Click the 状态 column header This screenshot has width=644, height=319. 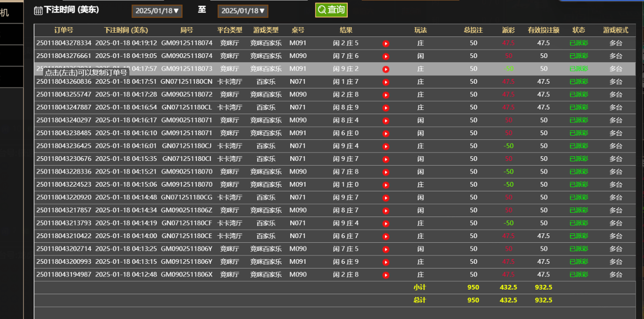tap(578, 30)
